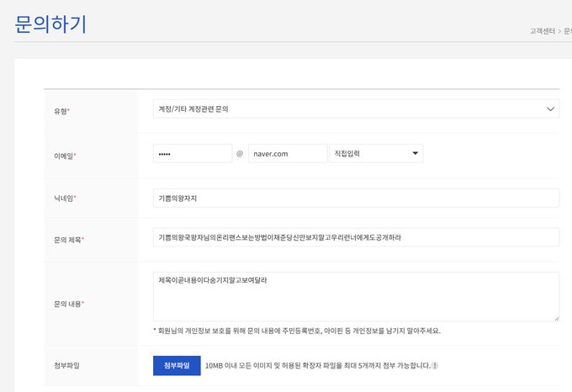
Task: Click the 문의 내용 content textarea
Action: [356, 296]
